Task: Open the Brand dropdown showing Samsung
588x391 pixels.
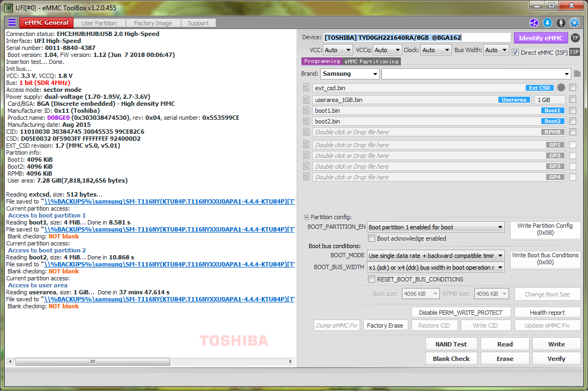Action: pos(350,74)
